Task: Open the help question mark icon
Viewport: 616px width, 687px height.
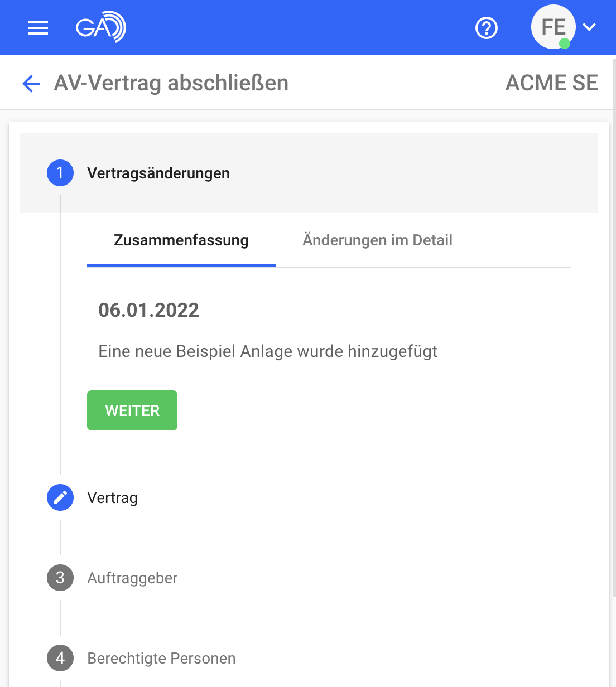Action: tap(487, 27)
